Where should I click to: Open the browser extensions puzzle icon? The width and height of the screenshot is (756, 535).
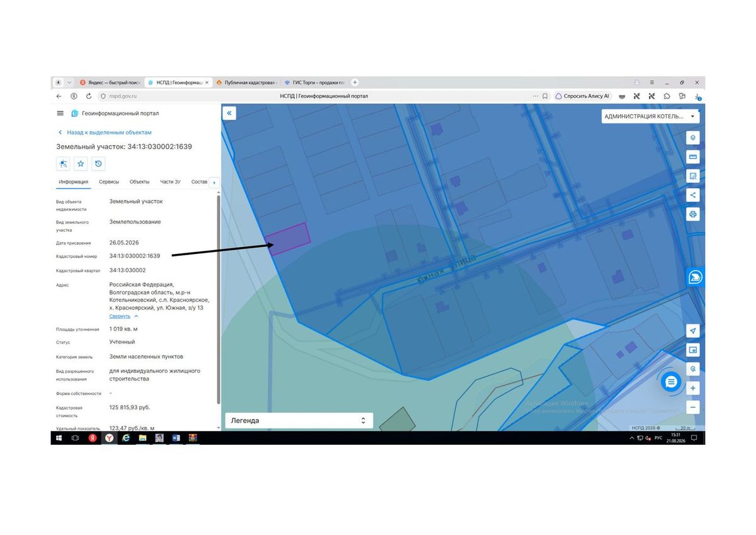pos(667,96)
